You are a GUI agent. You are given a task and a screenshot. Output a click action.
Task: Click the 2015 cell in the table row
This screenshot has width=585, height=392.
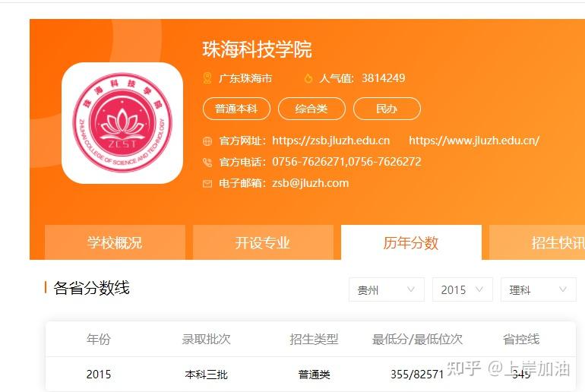[99, 374]
